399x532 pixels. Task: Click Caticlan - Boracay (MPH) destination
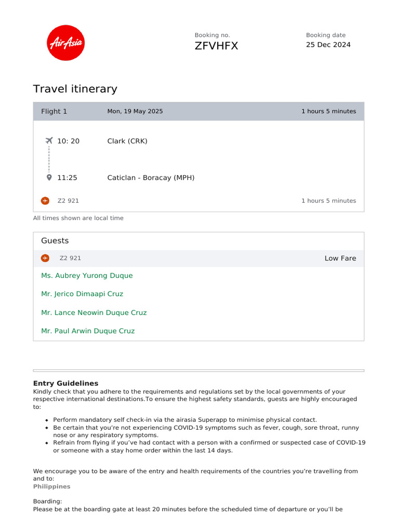tap(151, 178)
